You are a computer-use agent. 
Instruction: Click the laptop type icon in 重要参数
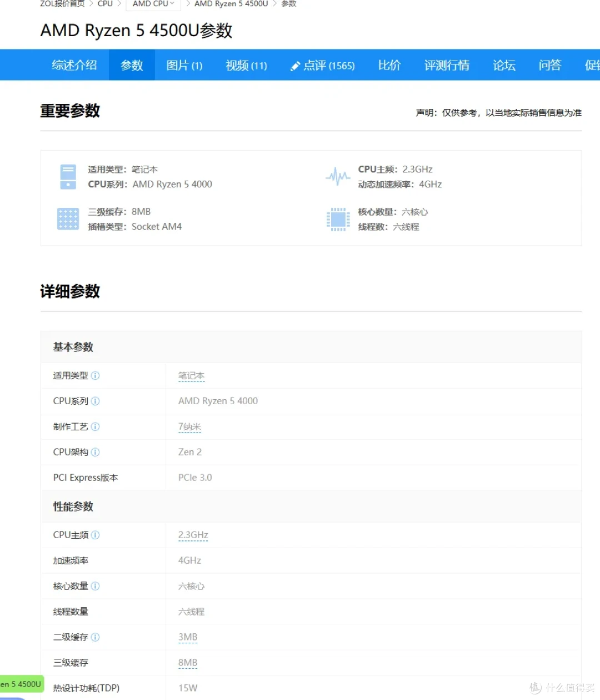pos(68,177)
